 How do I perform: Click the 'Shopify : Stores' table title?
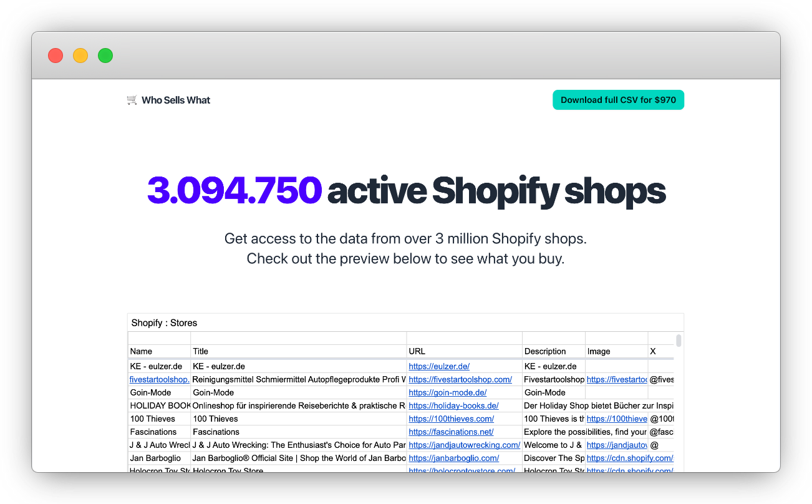pos(164,323)
